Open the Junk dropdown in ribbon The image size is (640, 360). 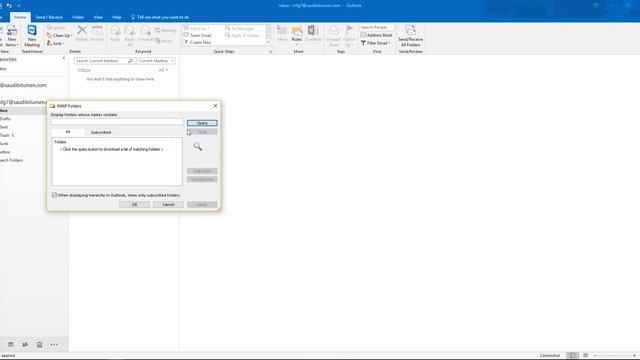tap(56, 43)
